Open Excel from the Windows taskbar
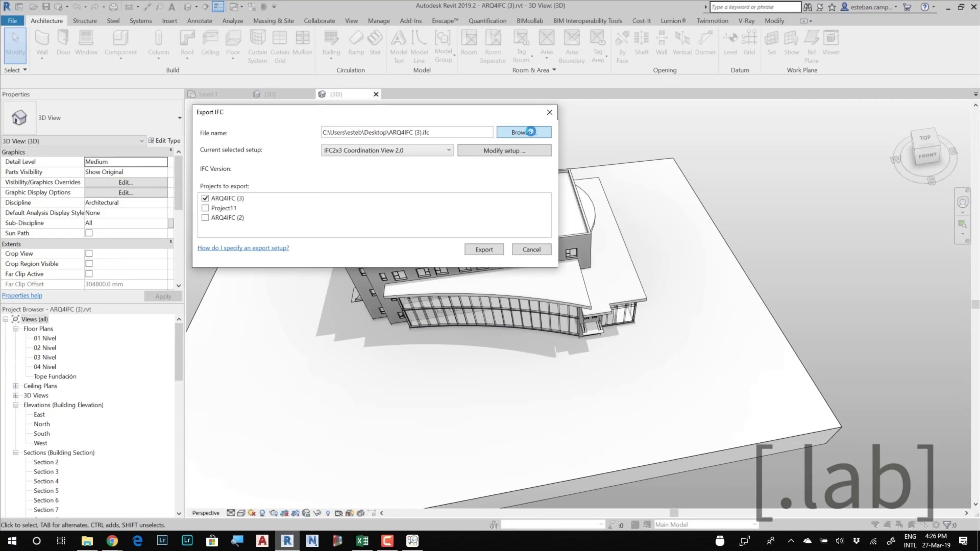The height and width of the screenshot is (551, 980). click(362, 540)
